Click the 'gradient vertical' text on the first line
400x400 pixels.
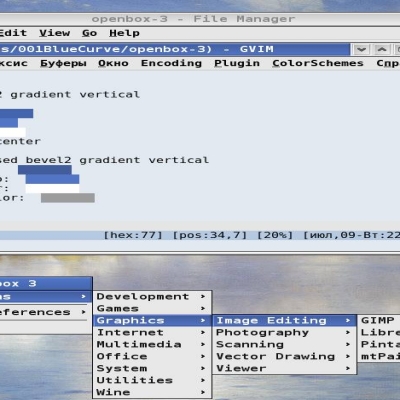point(75,95)
